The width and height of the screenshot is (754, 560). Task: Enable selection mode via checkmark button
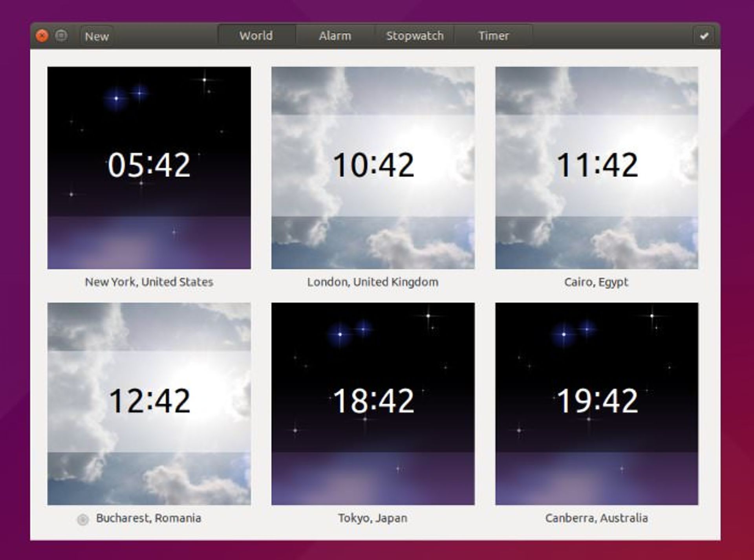click(704, 36)
